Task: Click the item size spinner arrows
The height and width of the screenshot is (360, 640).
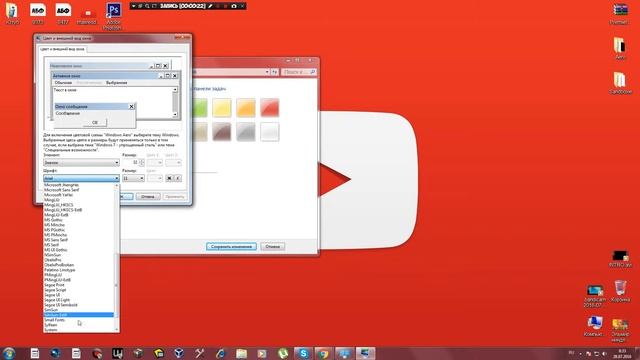Action: pos(142,162)
